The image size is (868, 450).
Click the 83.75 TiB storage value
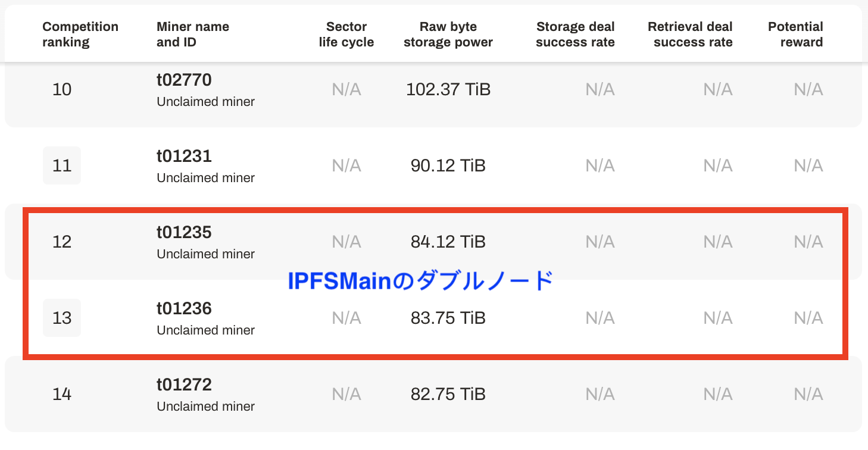click(x=448, y=318)
